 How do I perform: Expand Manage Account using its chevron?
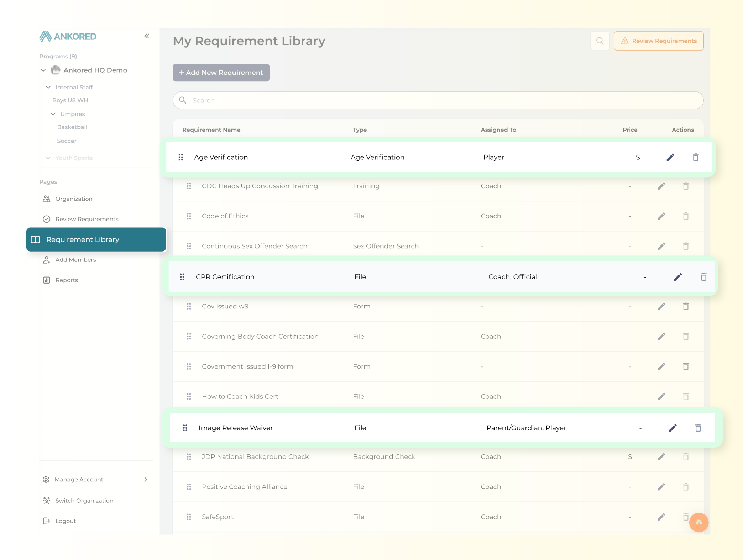pos(146,479)
